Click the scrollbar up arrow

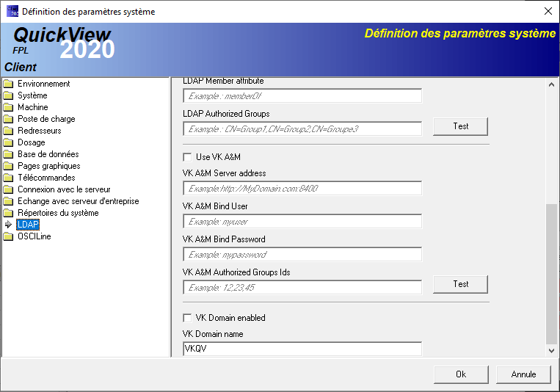point(551,84)
